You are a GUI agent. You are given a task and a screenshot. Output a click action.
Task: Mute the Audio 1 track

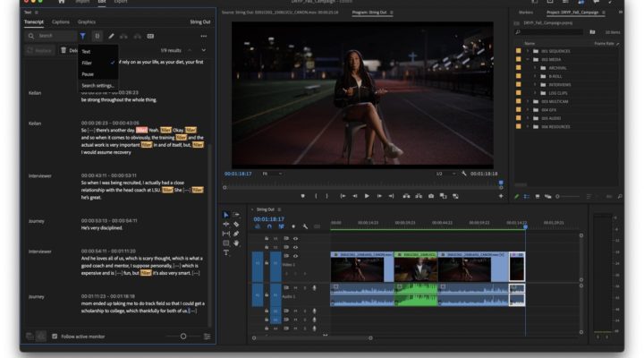click(x=295, y=287)
